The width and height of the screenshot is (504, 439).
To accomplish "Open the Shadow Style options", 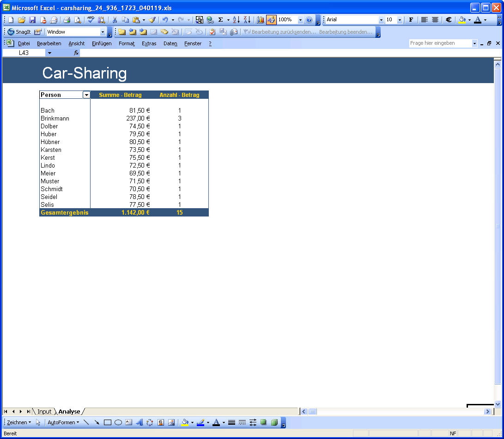I will (x=264, y=422).
